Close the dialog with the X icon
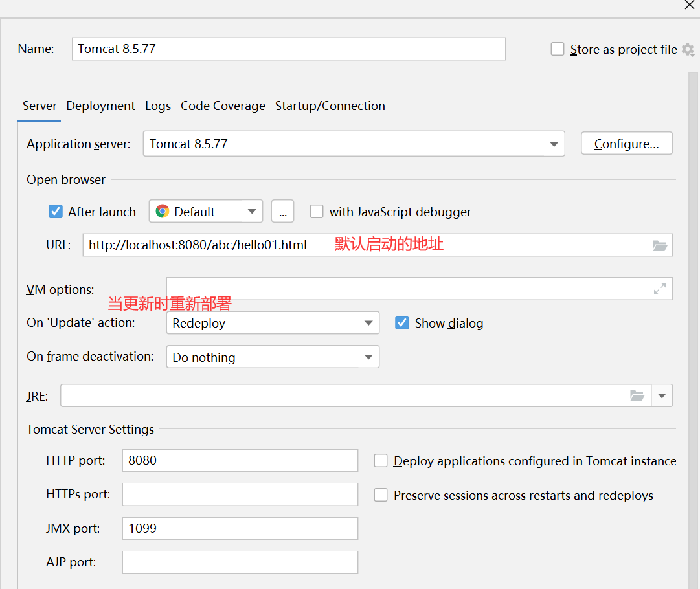 click(x=689, y=5)
